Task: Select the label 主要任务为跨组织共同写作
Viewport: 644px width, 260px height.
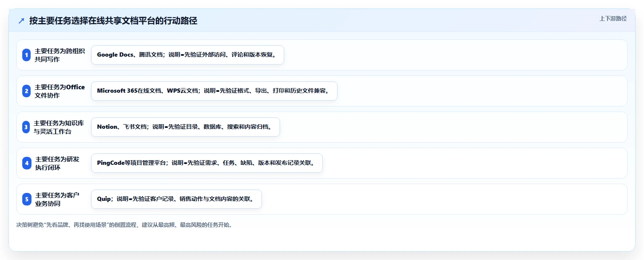Action: click(60, 55)
